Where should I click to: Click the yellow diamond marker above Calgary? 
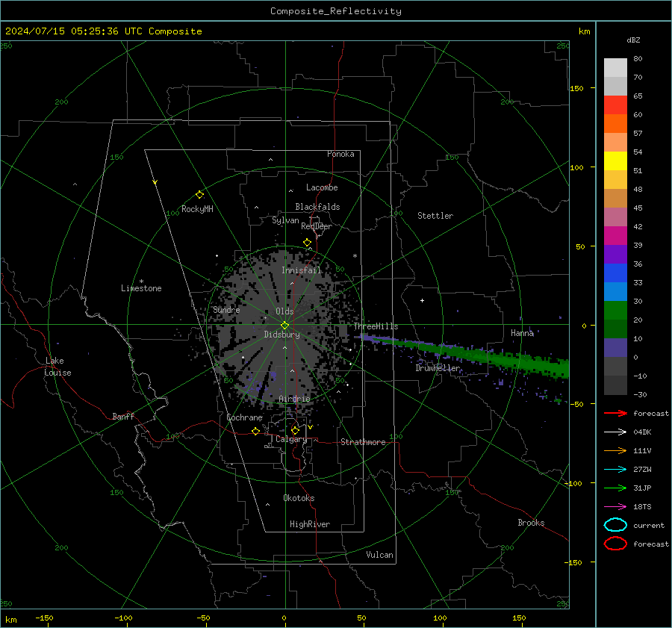click(x=295, y=430)
